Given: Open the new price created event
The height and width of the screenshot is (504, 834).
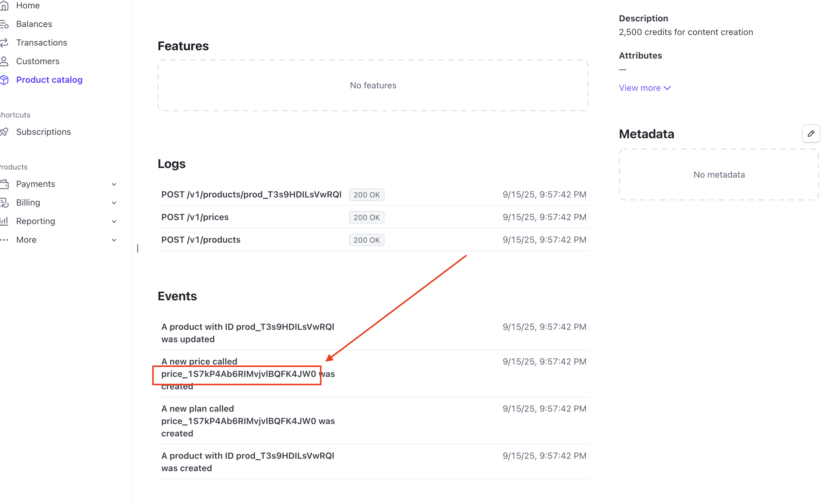Looking at the screenshot, I should coord(373,374).
